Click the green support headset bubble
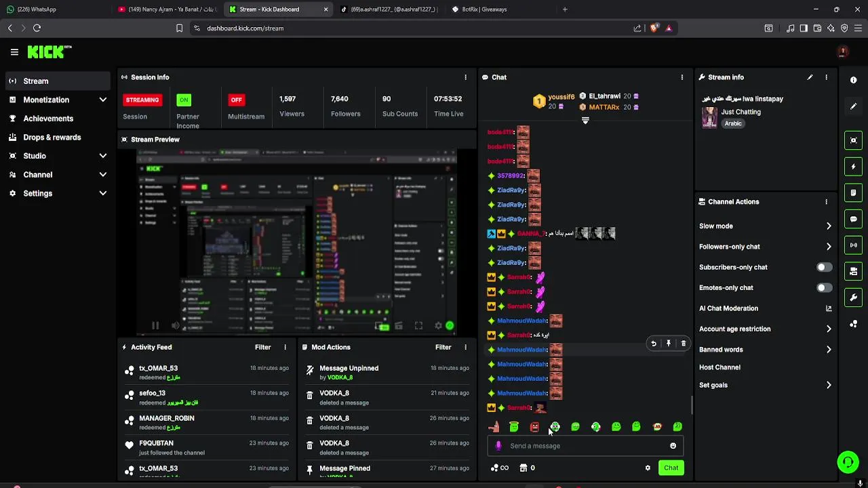The height and width of the screenshot is (488, 868). (848, 462)
